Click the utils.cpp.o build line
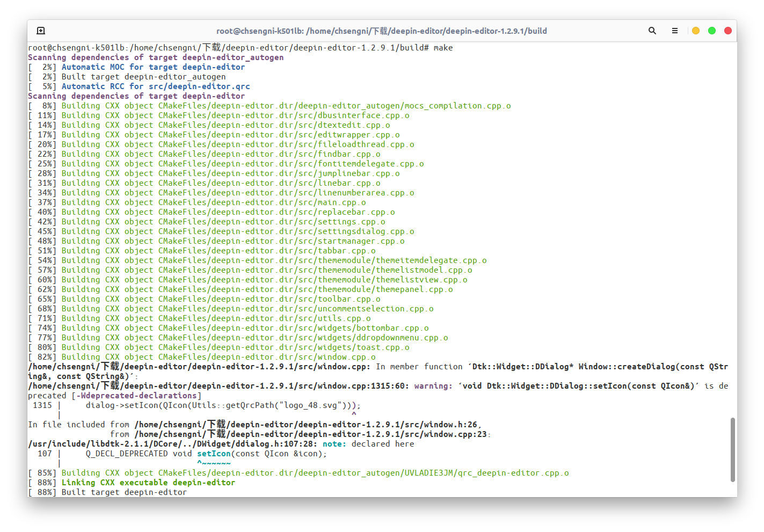 [199, 318]
